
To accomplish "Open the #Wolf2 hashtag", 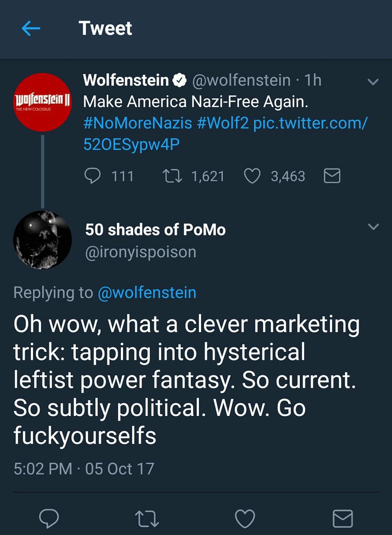I will click(x=223, y=123).
